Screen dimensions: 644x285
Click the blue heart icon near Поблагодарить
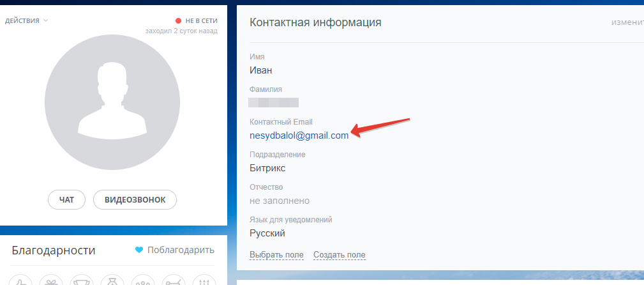pyautogui.click(x=139, y=250)
